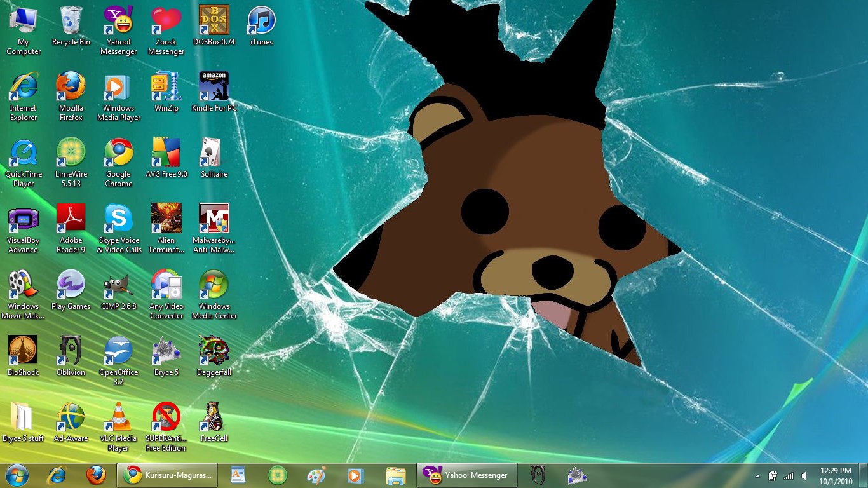The image size is (868, 488).
Task: Show hidden icons in the system tray
Action: coord(757,475)
